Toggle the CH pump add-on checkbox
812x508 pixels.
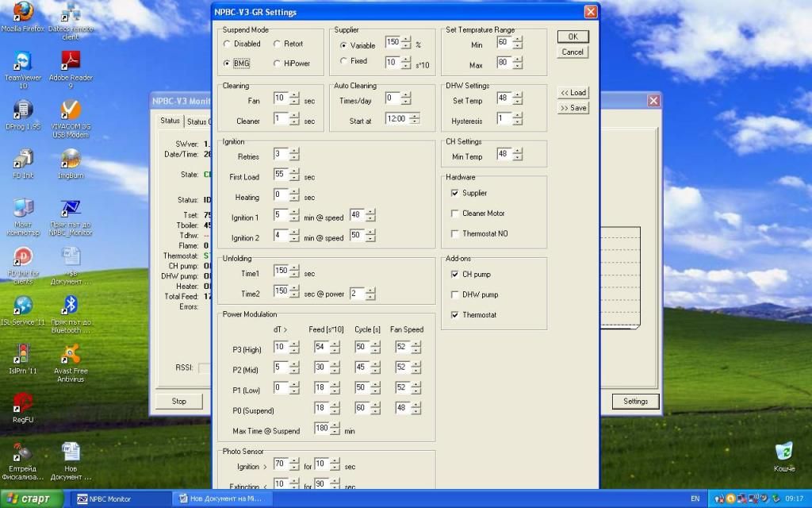click(471, 274)
